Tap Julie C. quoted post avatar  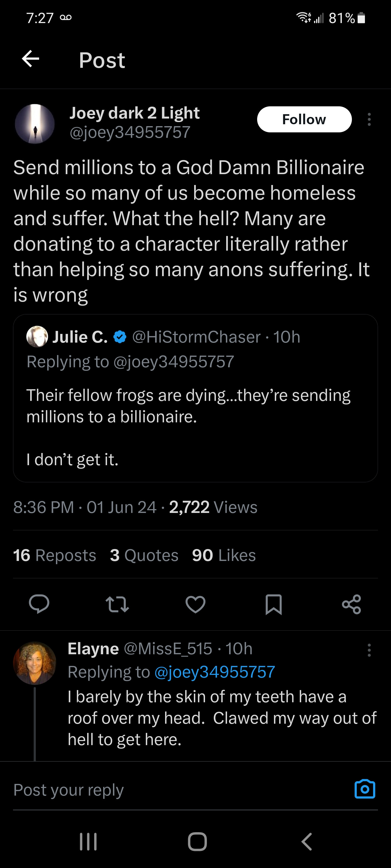[x=37, y=336]
